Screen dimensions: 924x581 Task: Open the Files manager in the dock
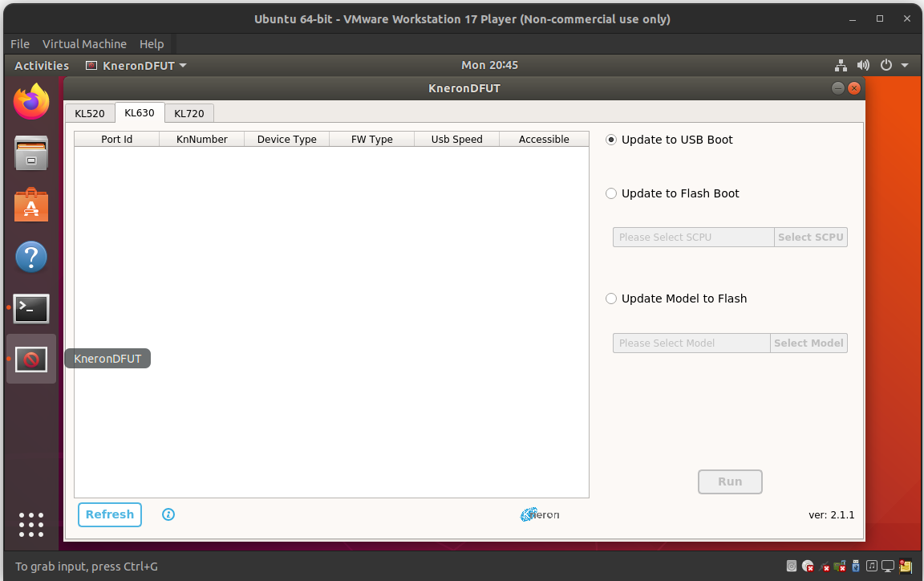pyautogui.click(x=31, y=153)
